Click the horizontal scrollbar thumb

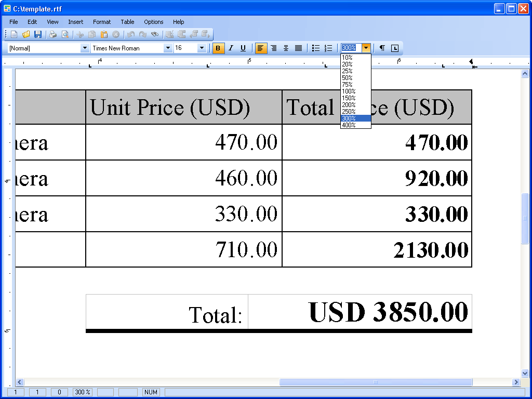click(375, 382)
